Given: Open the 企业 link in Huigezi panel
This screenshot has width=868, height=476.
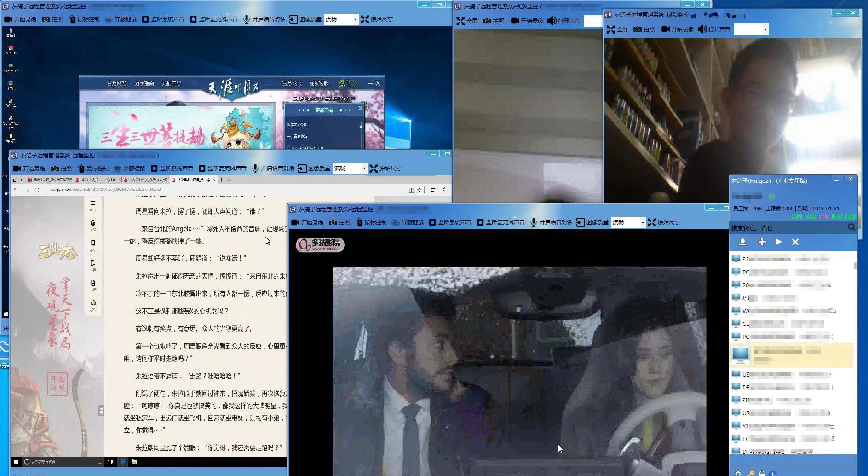Looking at the screenshot, I should coord(824,216).
